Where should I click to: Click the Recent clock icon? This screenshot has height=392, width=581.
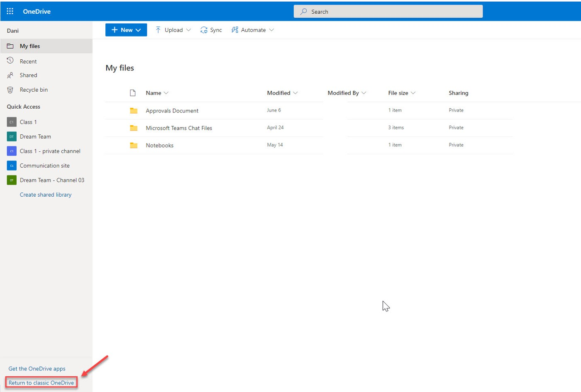point(10,61)
